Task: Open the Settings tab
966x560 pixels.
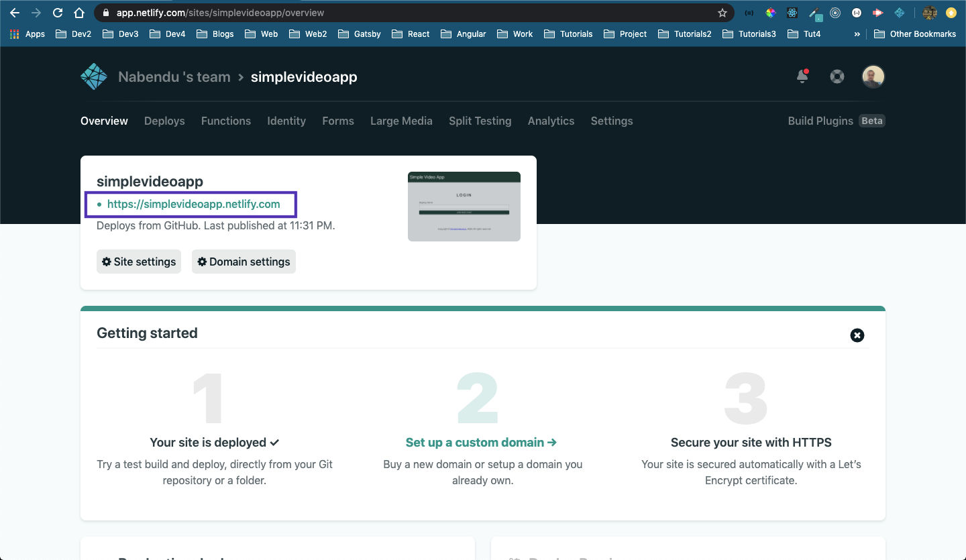Action: tap(612, 121)
